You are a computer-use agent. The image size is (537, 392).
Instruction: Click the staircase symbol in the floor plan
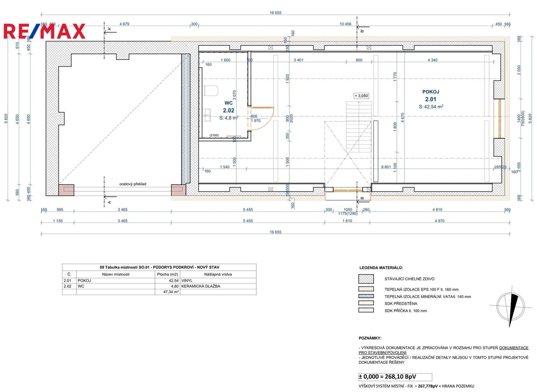coord(359,126)
